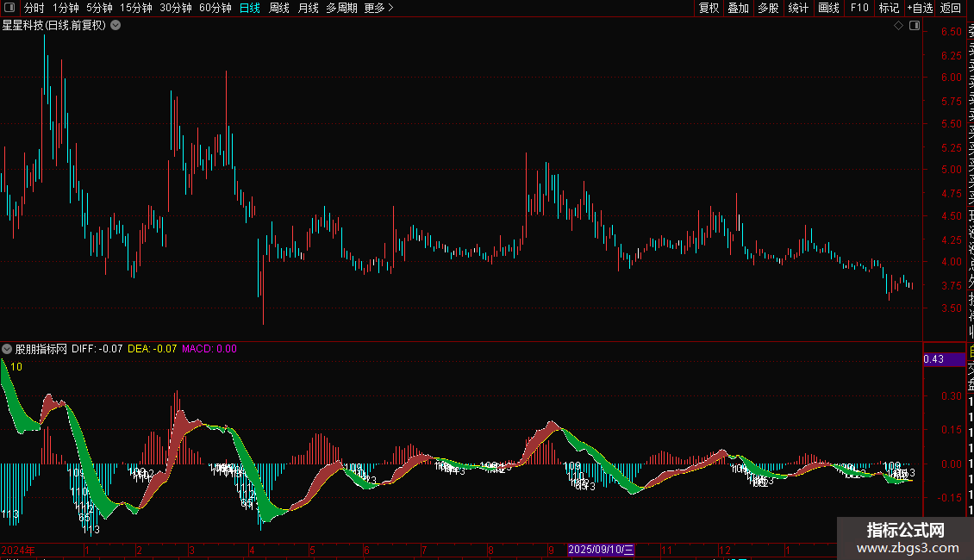This screenshot has width=974, height=560.
Task: Click the highlighted date 2025/09/10/三
Action: pos(601,550)
